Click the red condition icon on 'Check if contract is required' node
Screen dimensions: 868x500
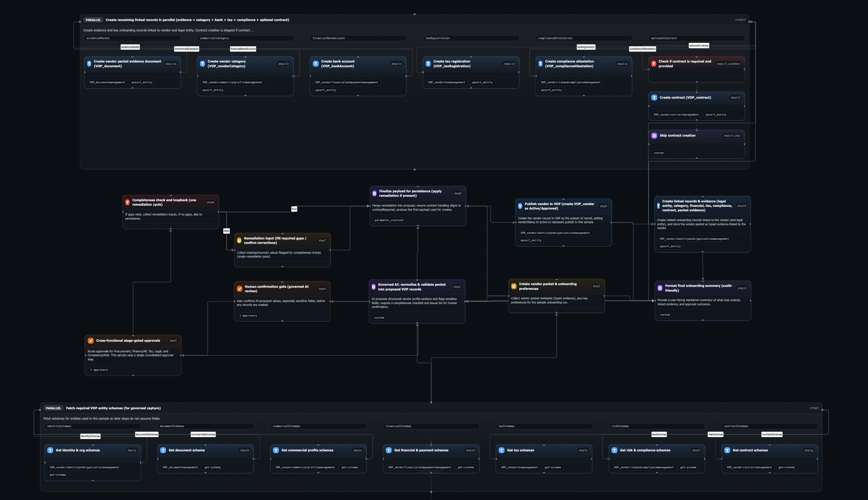pyautogui.click(x=654, y=63)
